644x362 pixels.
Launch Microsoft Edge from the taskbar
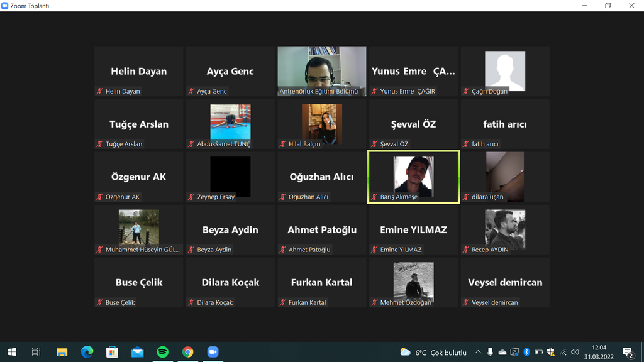87,352
